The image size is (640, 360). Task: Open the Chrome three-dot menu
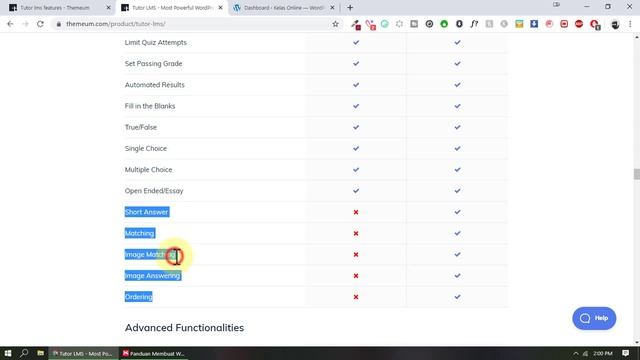[x=630, y=24]
